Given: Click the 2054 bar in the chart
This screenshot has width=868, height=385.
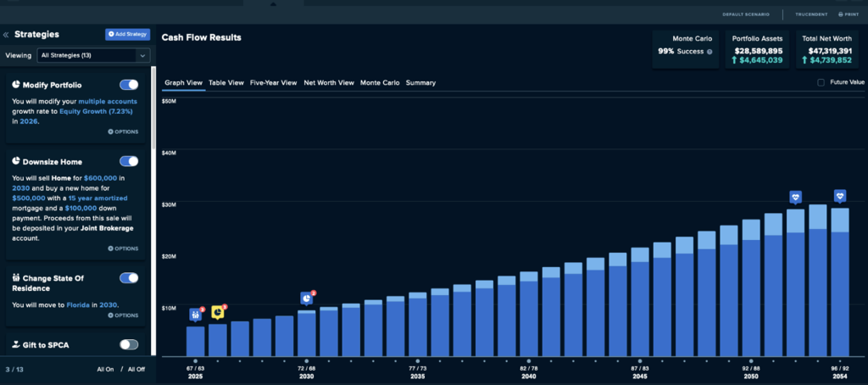Looking at the screenshot, I should 840,282.
